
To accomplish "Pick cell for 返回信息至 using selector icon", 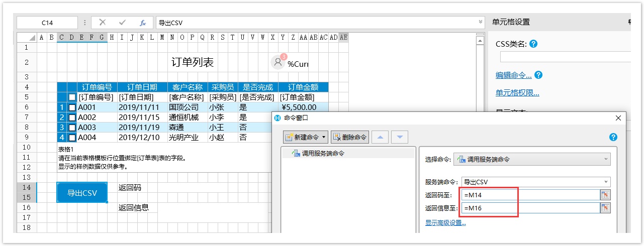I will coord(605,208).
